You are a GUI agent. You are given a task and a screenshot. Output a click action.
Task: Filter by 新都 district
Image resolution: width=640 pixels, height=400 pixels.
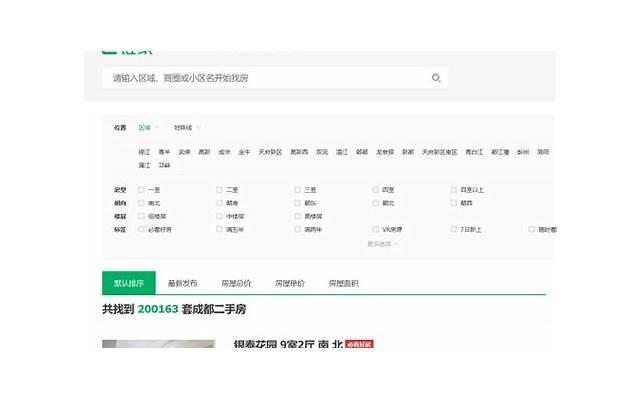click(x=408, y=152)
